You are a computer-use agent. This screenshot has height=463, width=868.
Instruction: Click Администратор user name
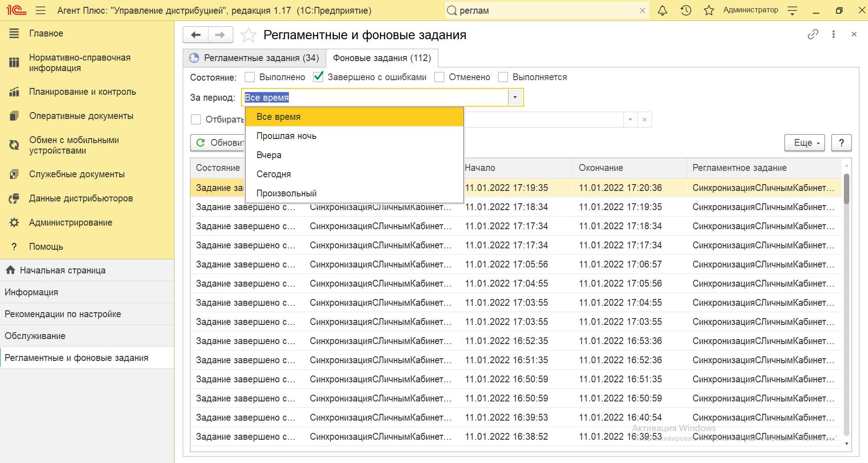[x=750, y=10]
